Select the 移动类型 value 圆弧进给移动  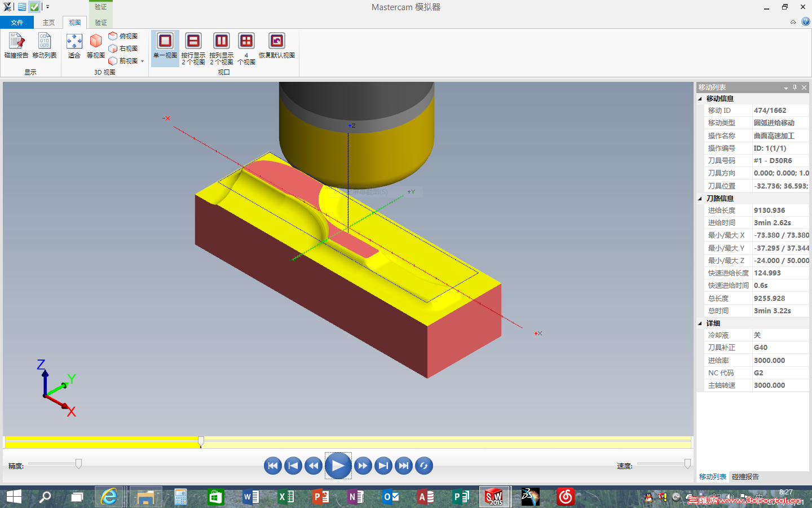tap(774, 123)
